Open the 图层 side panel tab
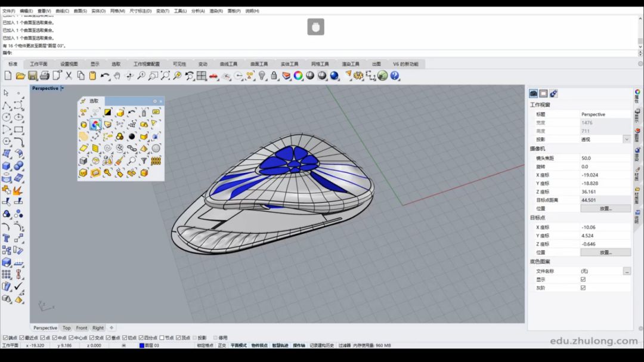This screenshot has height=362, width=644. point(637,135)
